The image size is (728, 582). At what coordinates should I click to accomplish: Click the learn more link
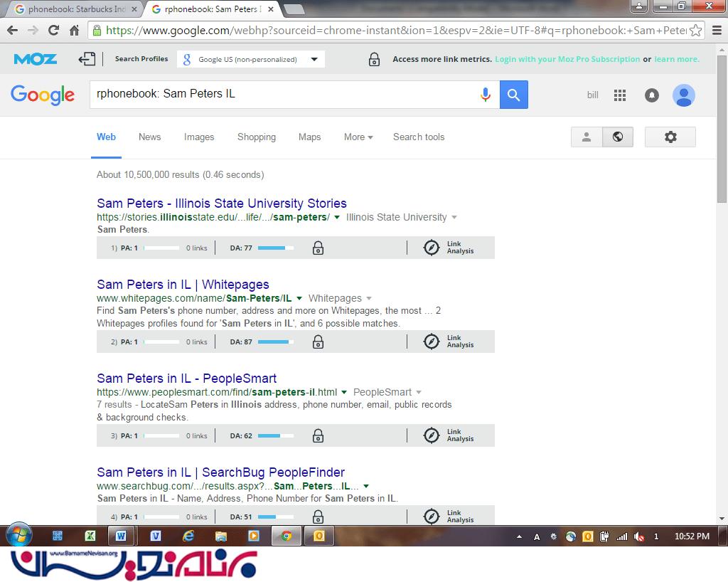tap(677, 59)
